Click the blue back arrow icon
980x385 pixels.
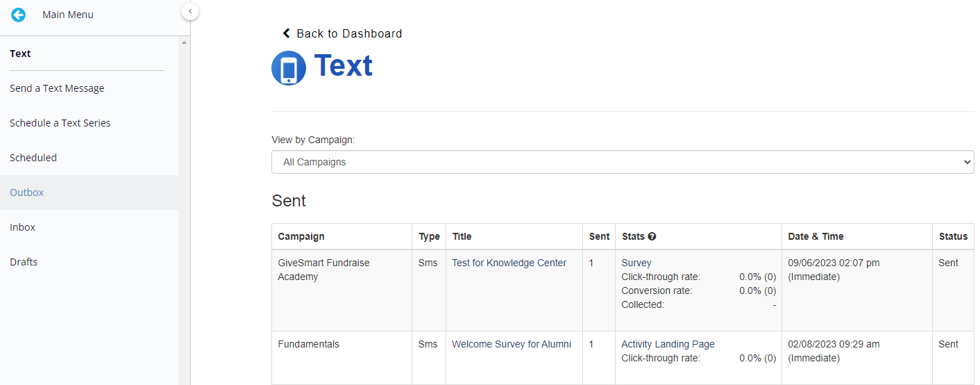[18, 15]
